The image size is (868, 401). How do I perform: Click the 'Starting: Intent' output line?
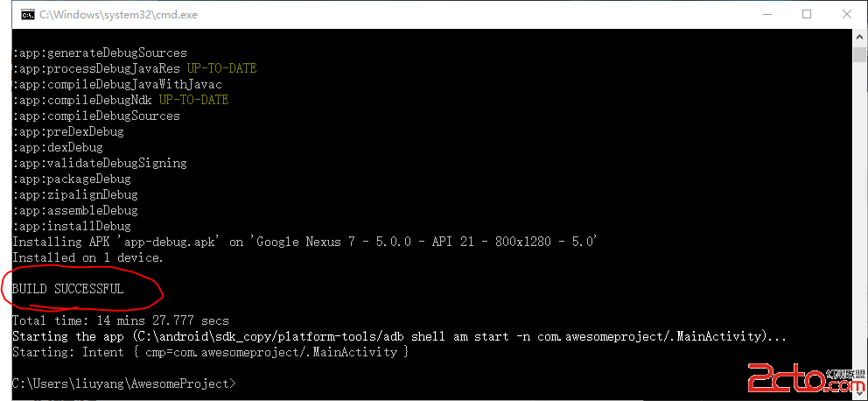pos(210,352)
